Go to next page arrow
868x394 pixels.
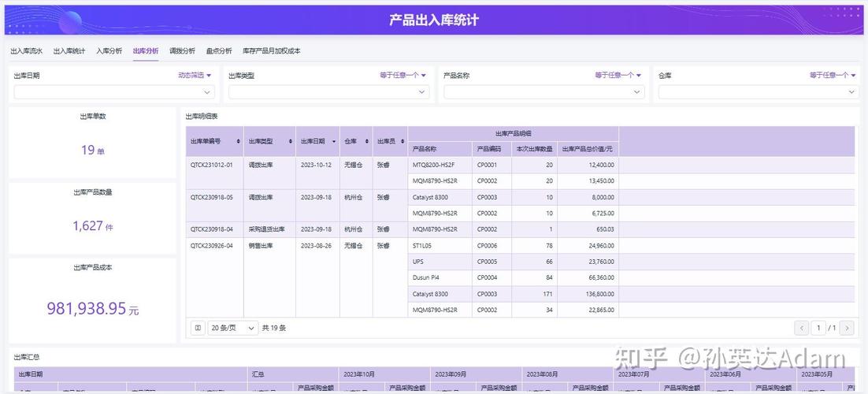[847, 328]
